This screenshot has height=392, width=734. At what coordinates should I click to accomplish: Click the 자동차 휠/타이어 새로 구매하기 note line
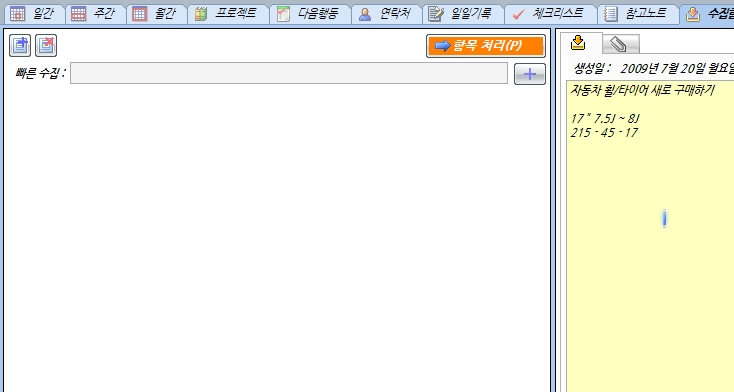[642, 90]
